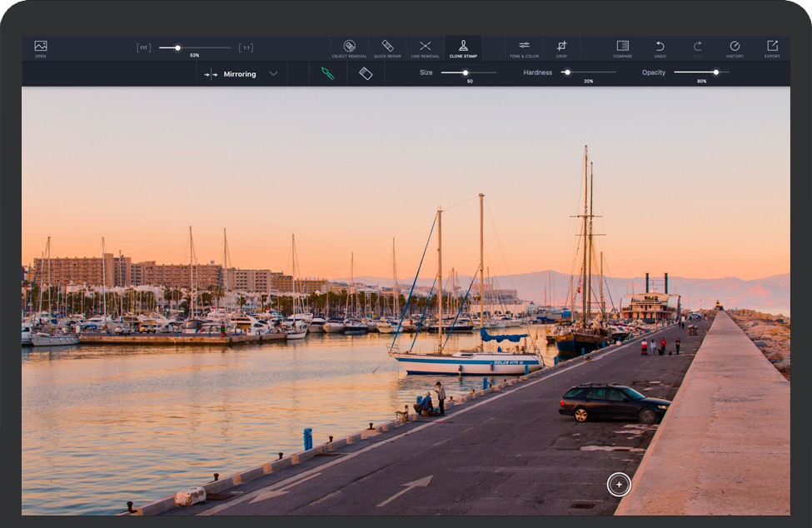Click the zoom slider handle at 53%
Image resolution: width=812 pixels, height=528 pixels.
coord(177,47)
